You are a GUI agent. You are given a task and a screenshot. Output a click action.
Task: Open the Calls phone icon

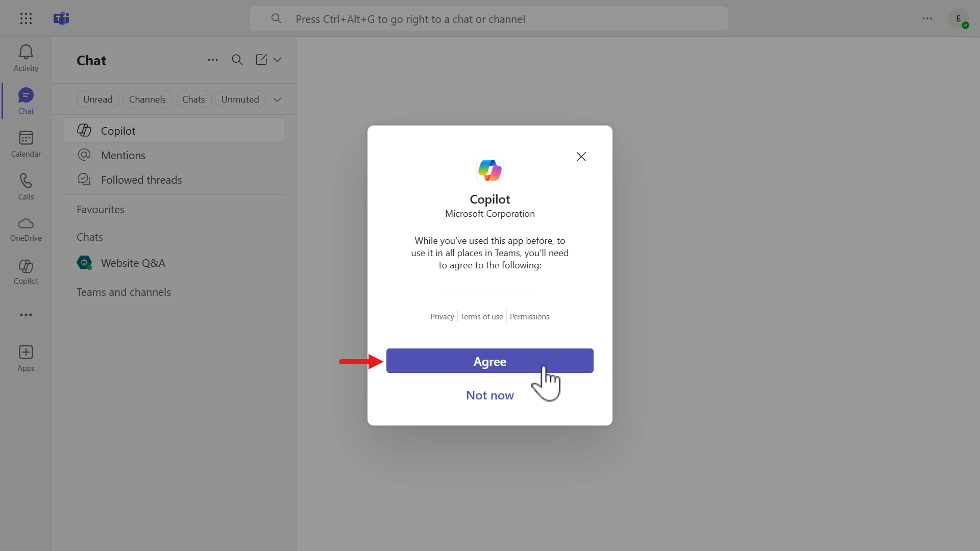click(26, 186)
